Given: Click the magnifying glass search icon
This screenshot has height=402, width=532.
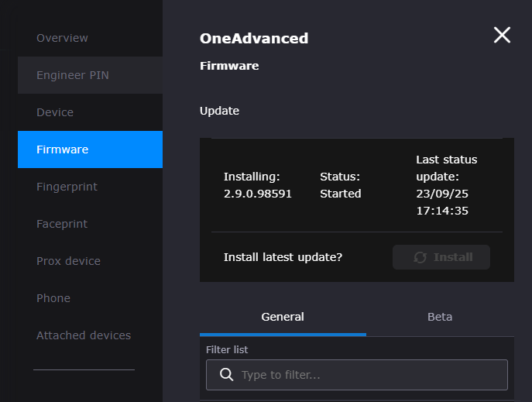Looking at the screenshot, I should 227,375.
